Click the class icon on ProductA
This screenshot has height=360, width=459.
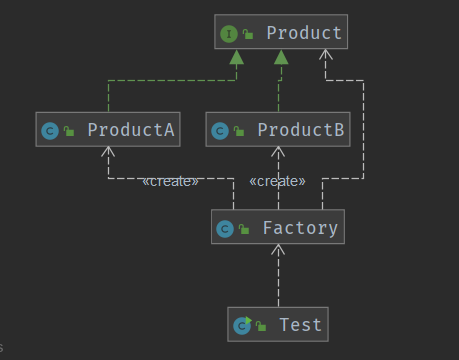50,131
